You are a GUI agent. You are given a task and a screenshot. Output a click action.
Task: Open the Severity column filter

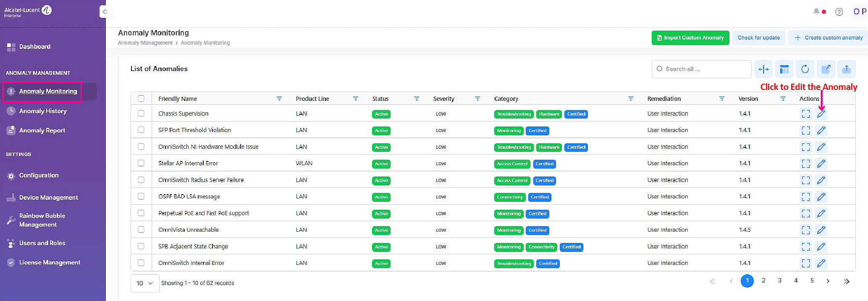pyautogui.click(x=477, y=99)
